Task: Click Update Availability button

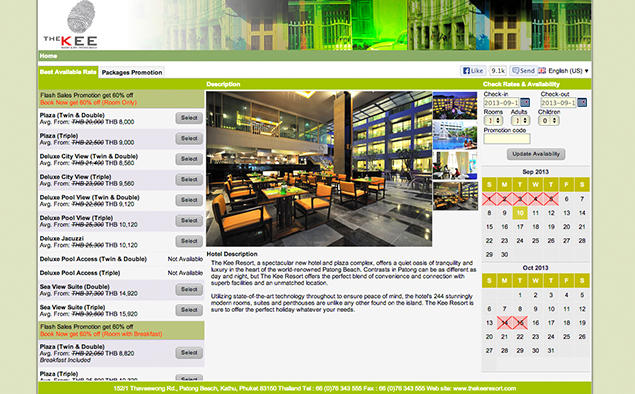Action: 536,154
